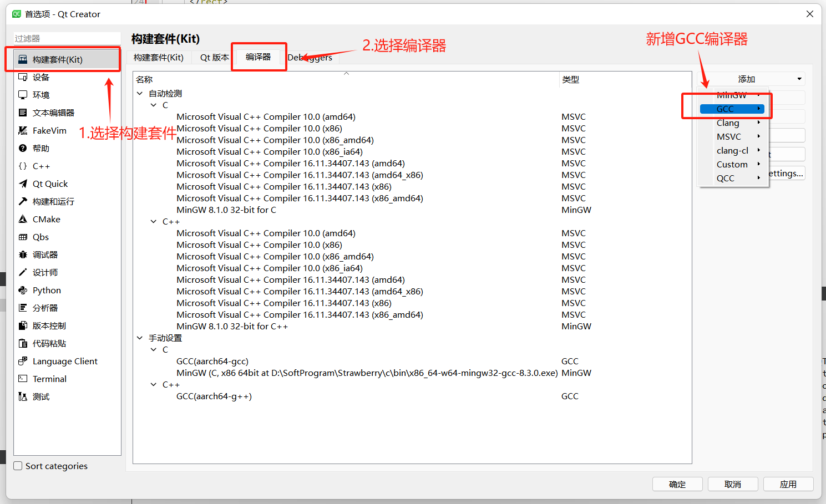Click in the 过滤器 filter field

click(67, 38)
